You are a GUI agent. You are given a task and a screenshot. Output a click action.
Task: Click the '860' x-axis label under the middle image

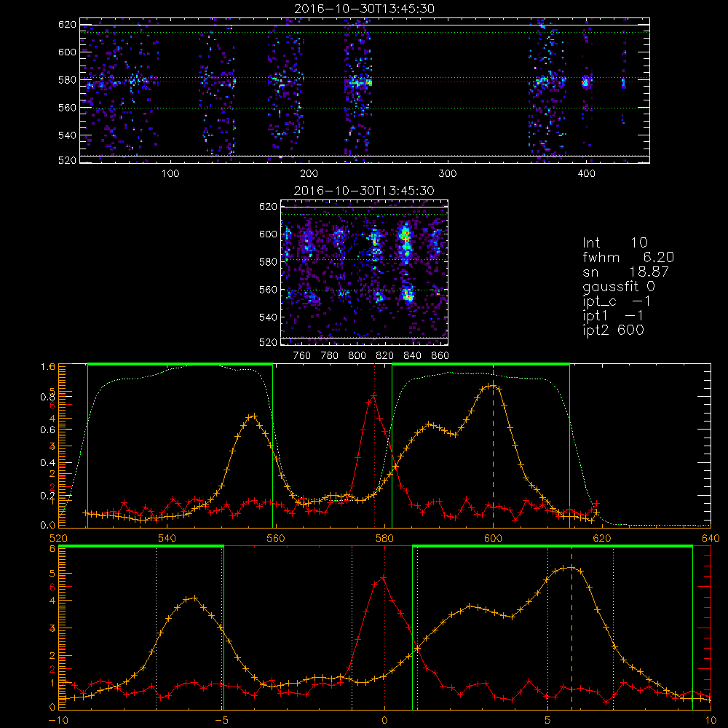[440, 356]
